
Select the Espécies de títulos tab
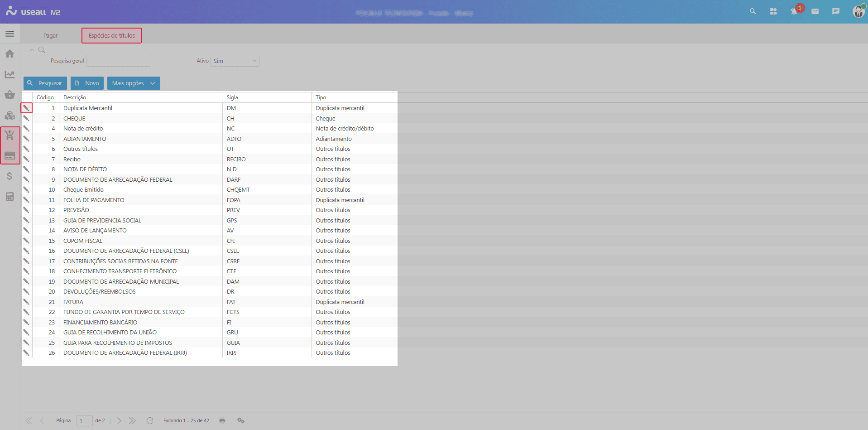(111, 36)
